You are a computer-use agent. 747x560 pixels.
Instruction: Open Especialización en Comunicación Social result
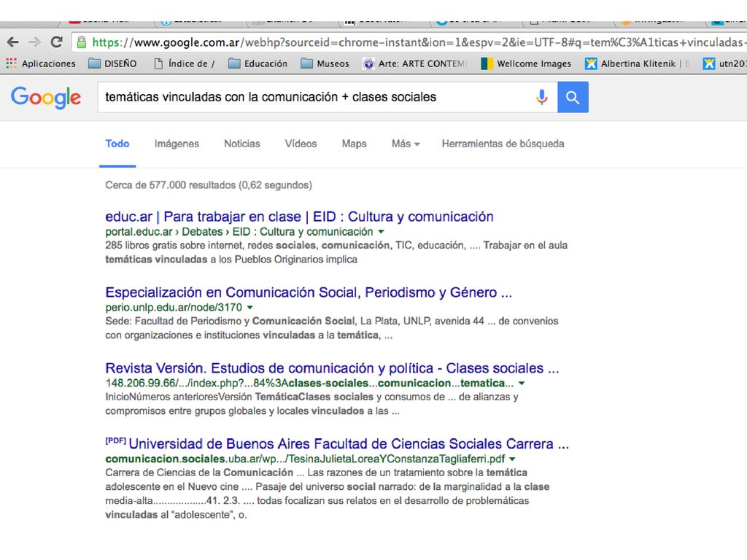click(x=309, y=292)
